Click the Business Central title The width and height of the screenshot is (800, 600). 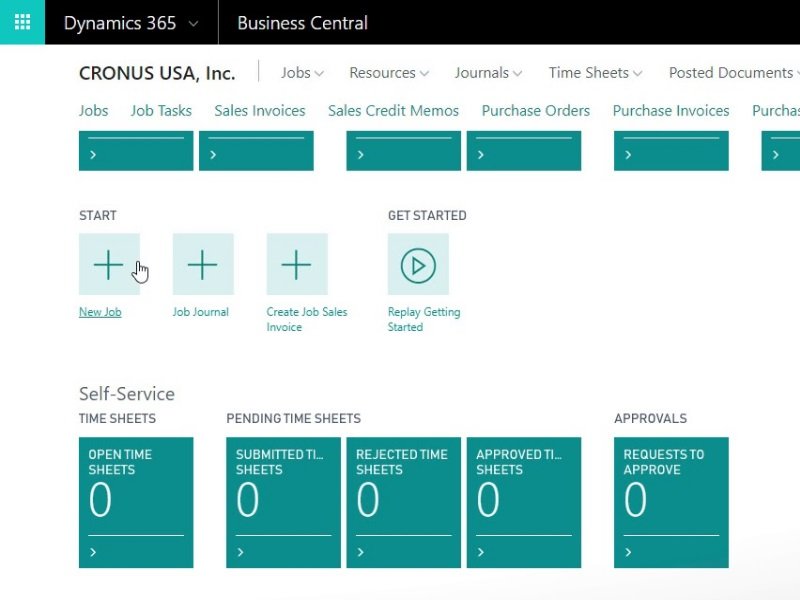point(302,23)
